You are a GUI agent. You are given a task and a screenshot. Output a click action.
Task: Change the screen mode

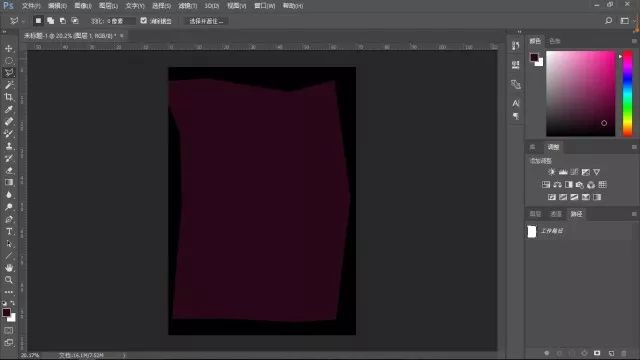tap(9, 342)
